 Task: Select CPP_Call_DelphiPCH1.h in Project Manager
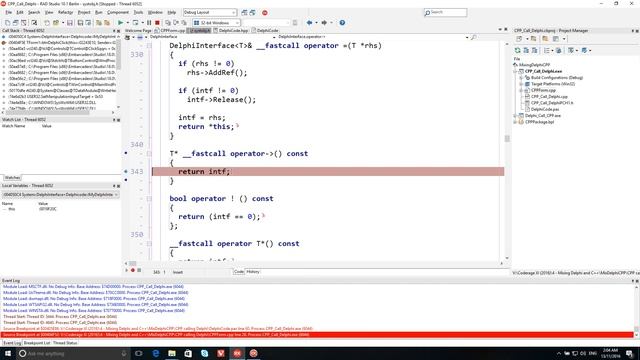pyautogui.click(x=552, y=103)
